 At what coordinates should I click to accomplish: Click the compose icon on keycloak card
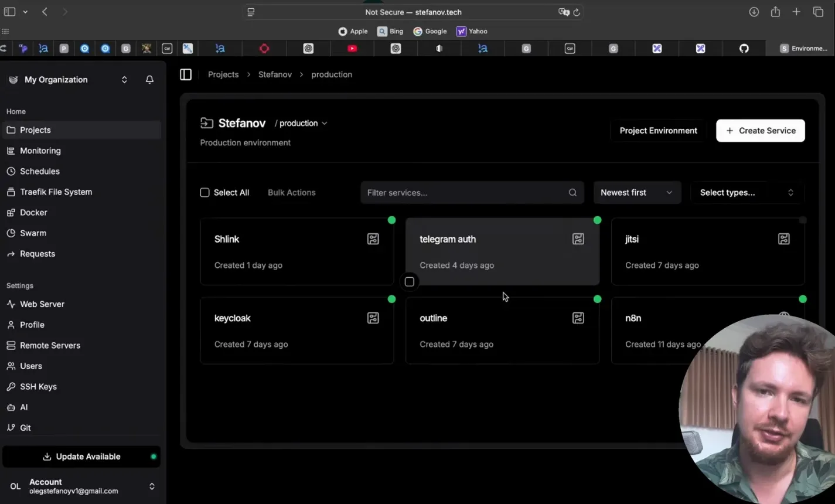373,318
